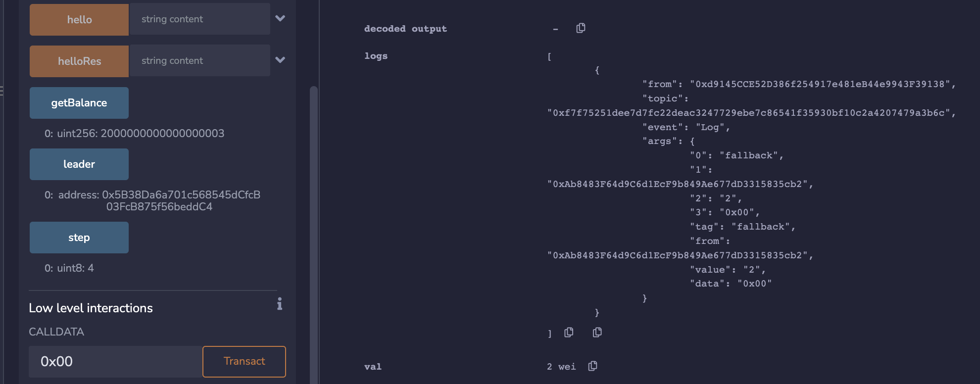
Task: Click the step uint8 result text
Action: point(69,268)
